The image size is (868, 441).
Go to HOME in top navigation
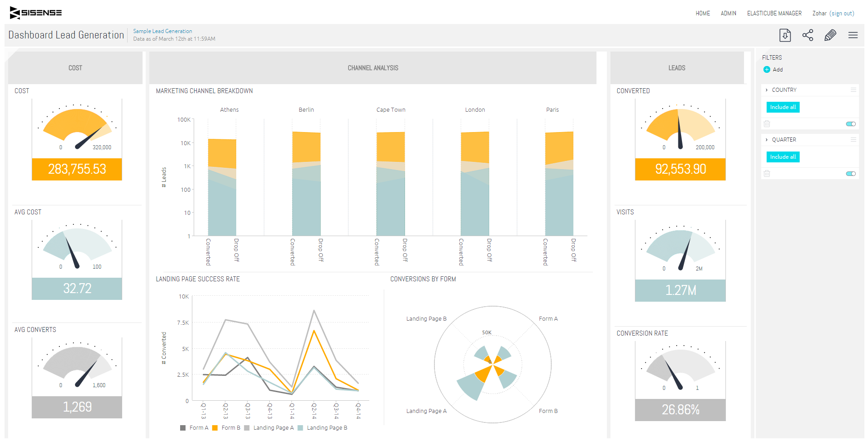pyautogui.click(x=703, y=14)
